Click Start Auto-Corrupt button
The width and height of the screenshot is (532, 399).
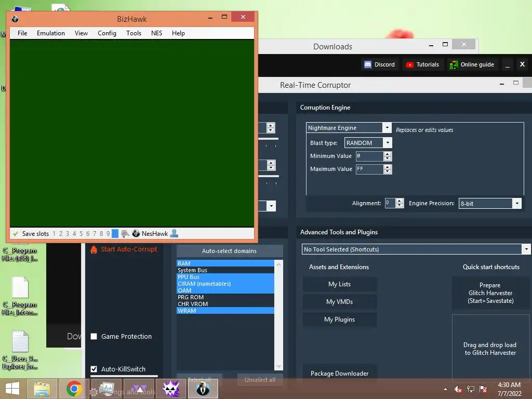124,249
